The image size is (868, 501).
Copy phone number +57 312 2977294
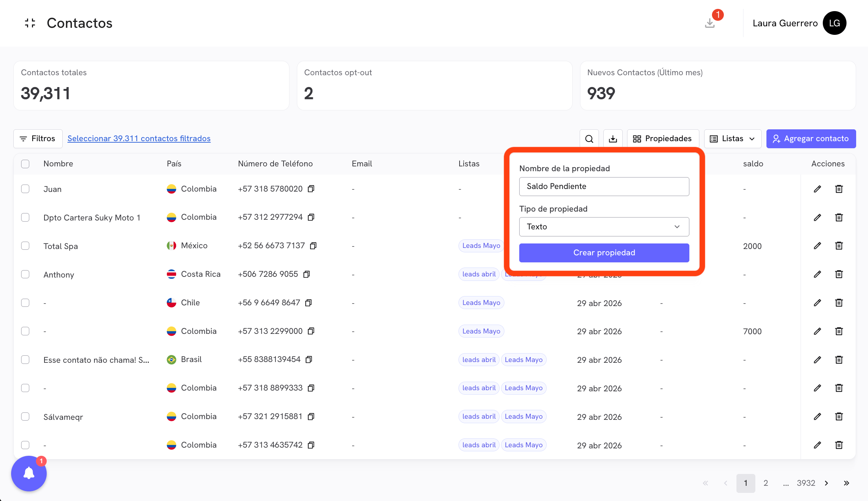(x=311, y=217)
